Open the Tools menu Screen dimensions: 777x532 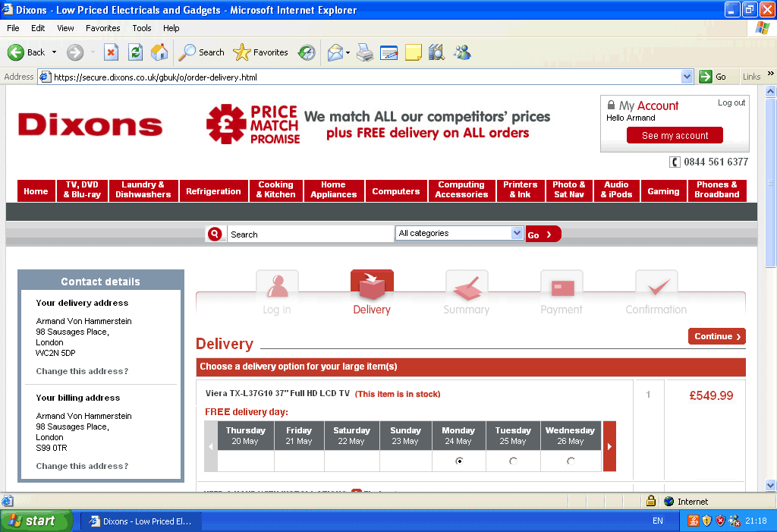click(x=142, y=28)
